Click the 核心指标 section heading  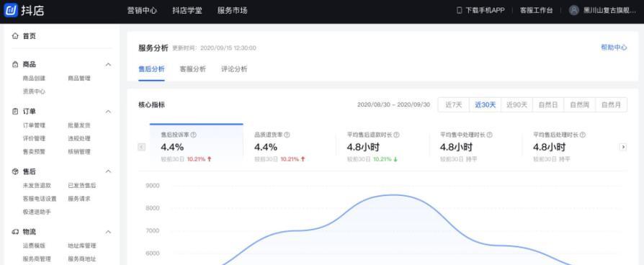[x=151, y=104]
